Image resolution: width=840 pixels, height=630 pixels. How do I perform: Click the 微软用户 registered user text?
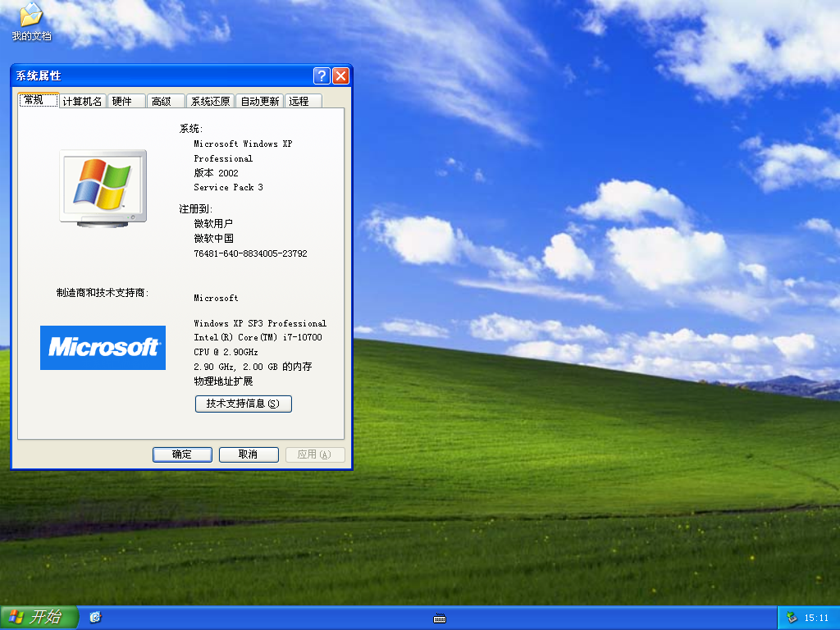pos(213,223)
